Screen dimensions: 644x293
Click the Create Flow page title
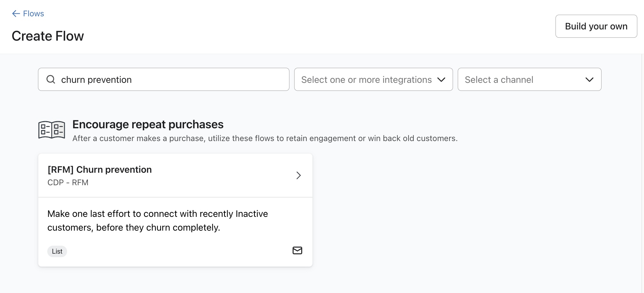[x=48, y=36]
